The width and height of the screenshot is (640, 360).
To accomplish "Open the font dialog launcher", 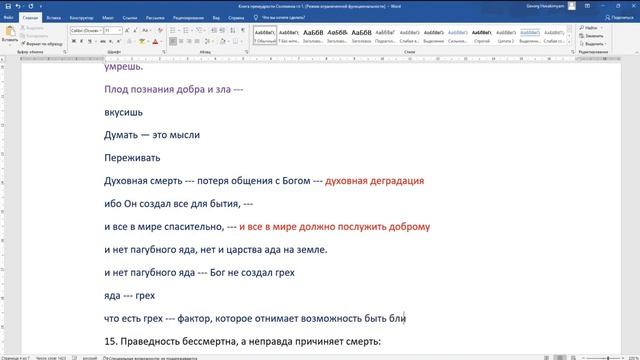I will tap(164, 52).
